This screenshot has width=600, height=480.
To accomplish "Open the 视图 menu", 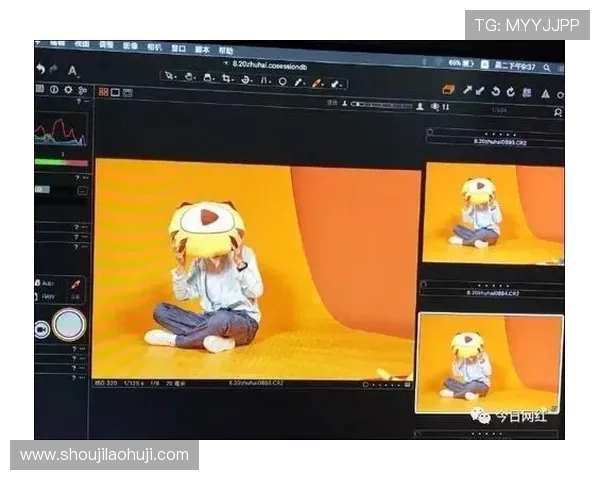I will click(x=82, y=44).
